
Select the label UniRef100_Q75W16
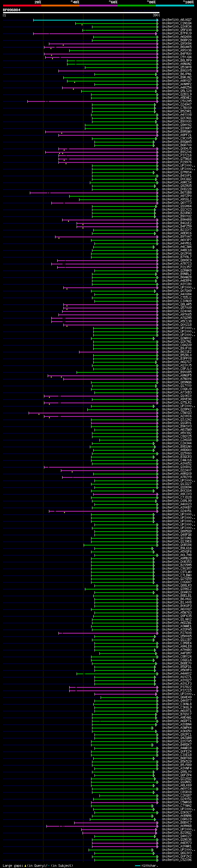pyautogui.click(x=177, y=159)
